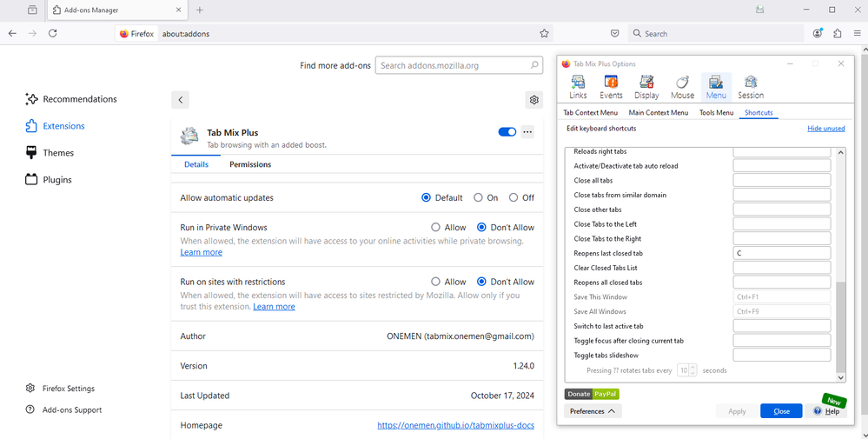
Task: Open the Firefox application menu
Action: pos(856,34)
